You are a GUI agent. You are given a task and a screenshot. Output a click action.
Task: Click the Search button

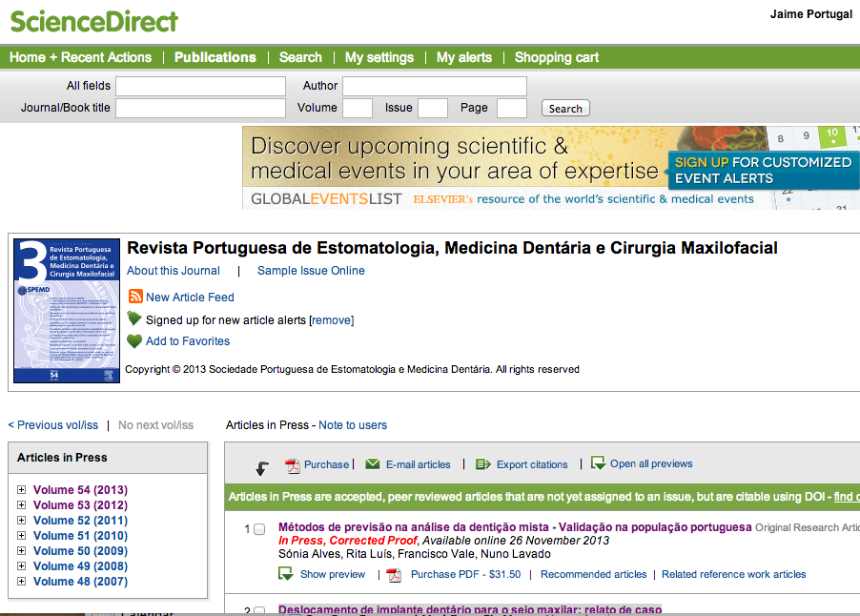pos(565,108)
